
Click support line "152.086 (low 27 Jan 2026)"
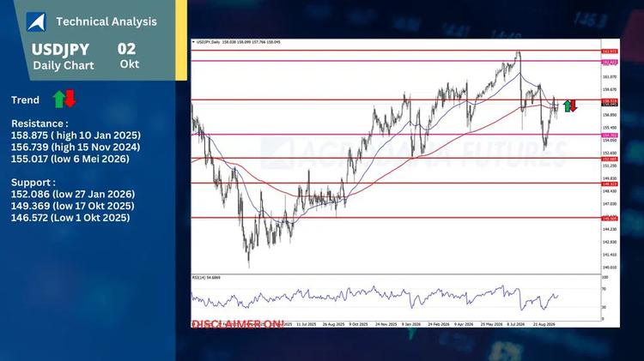[73, 194]
